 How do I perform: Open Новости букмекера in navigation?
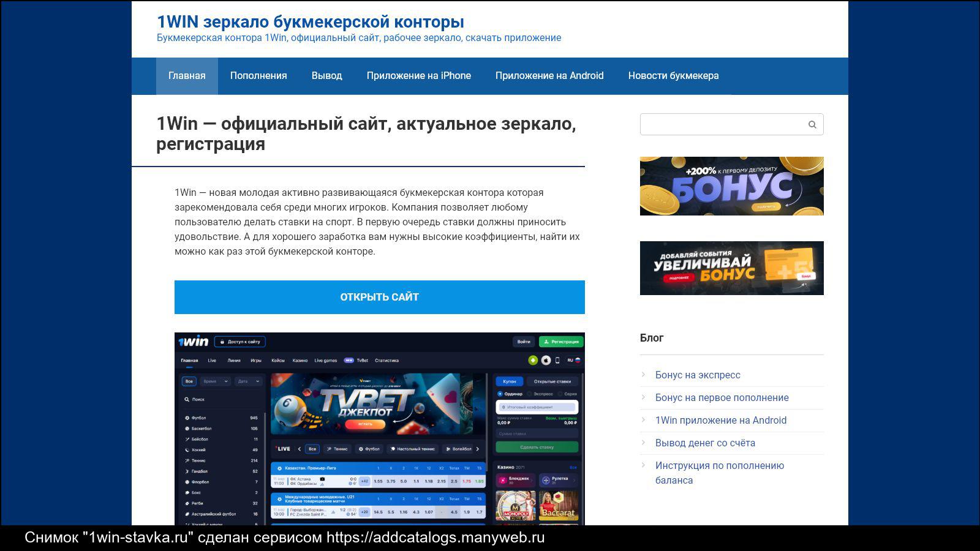coord(673,76)
